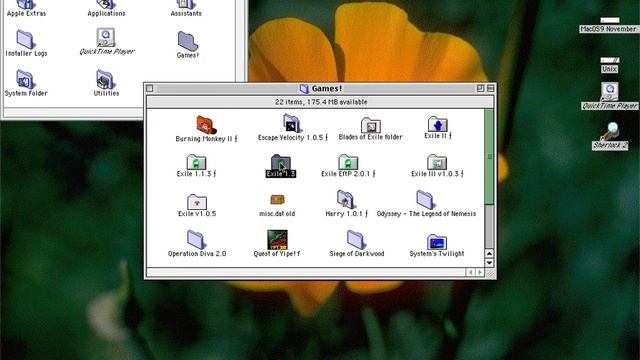Viewport: 640px width, 360px height.
Task: Close the Games! window with close box
Action: pyautogui.click(x=150, y=89)
